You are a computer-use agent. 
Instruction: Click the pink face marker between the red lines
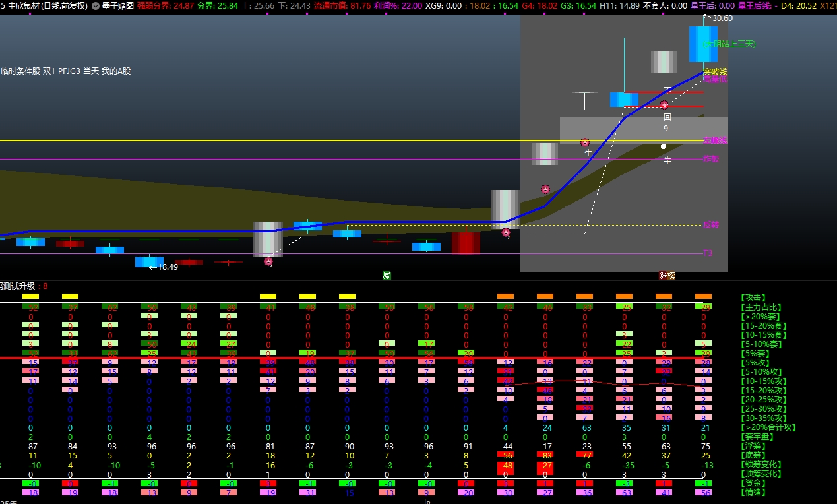point(664,104)
